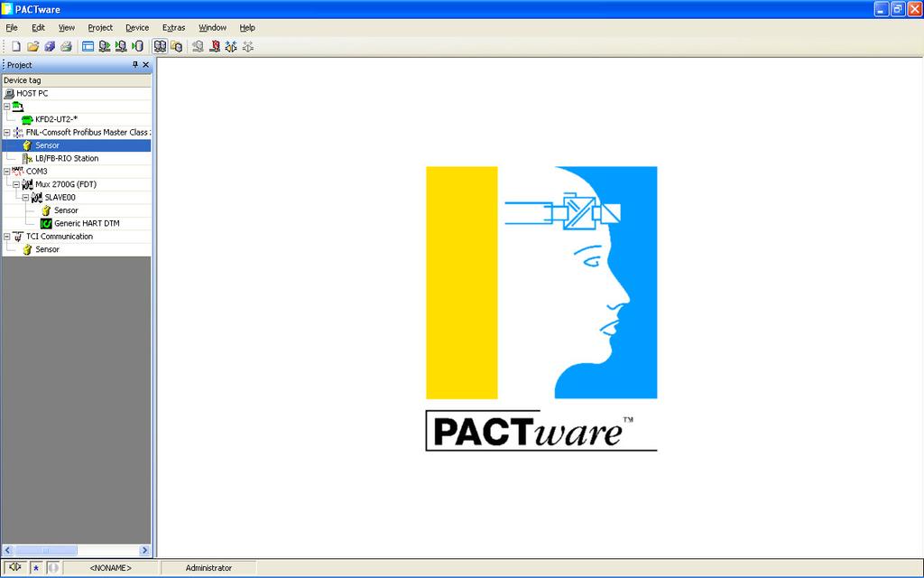The height and width of the screenshot is (578, 924).
Task: Open the File menu
Action: click(12, 27)
